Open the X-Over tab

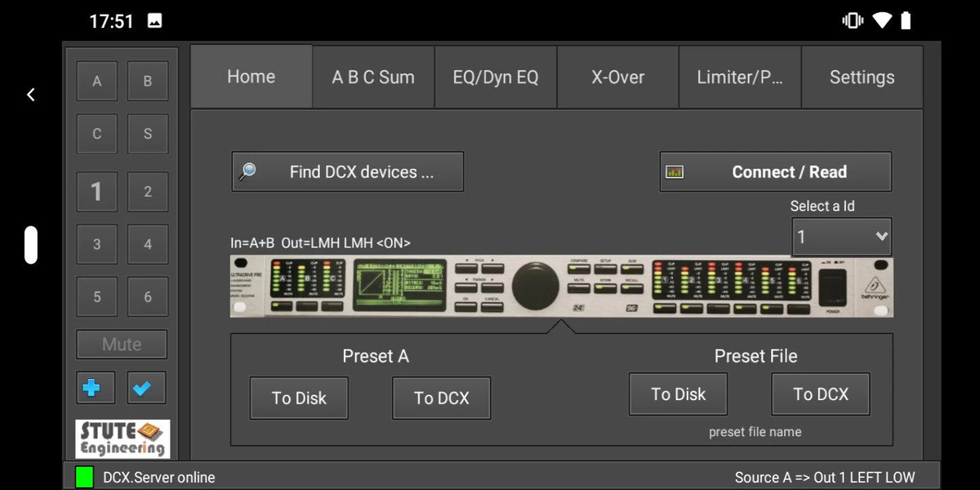(x=617, y=78)
